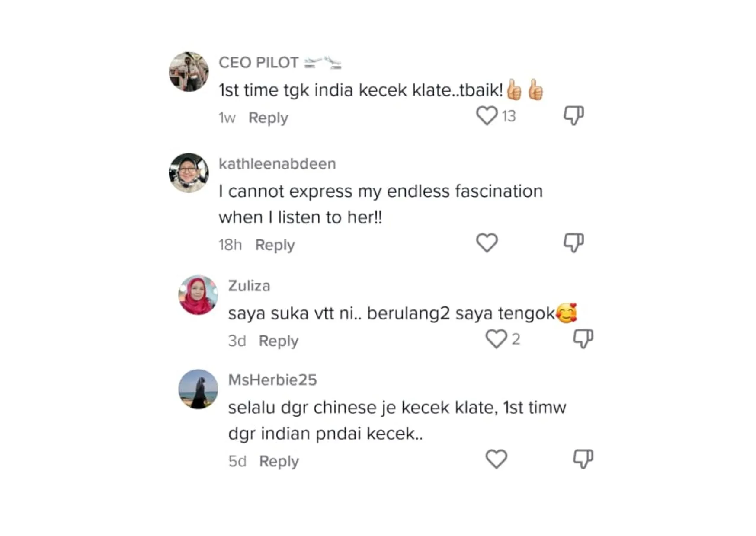Open MsHerbie25's profile avatar
The image size is (756, 536).
[x=198, y=389]
